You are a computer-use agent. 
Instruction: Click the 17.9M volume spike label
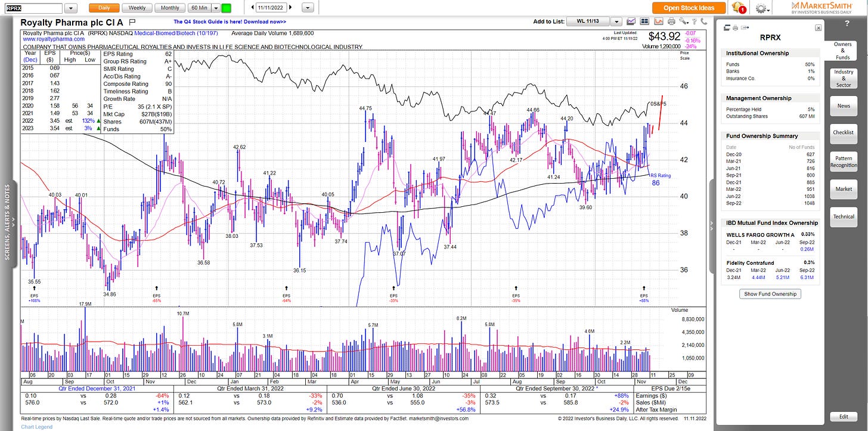[85, 304]
